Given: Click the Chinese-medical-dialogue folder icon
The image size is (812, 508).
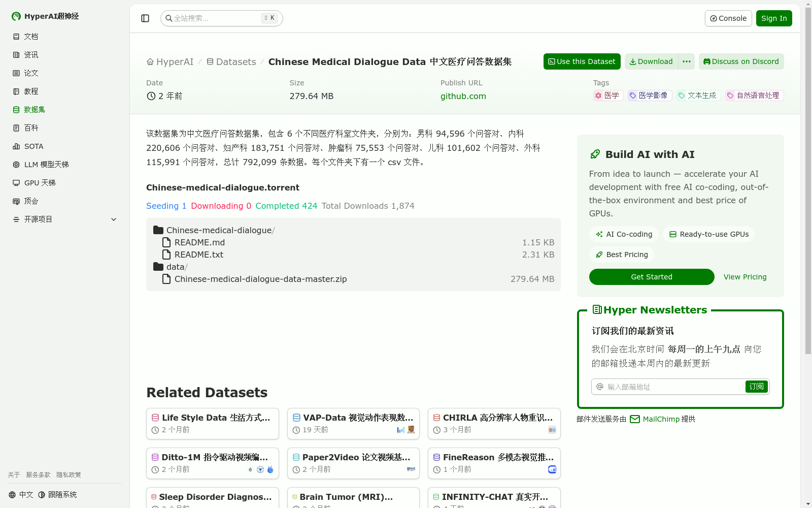Looking at the screenshot, I should (158, 230).
